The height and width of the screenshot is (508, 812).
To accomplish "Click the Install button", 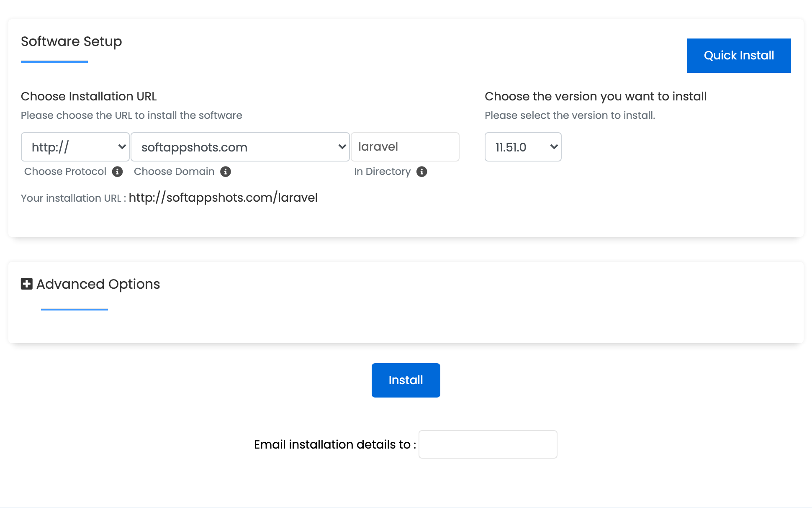I will pos(405,380).
